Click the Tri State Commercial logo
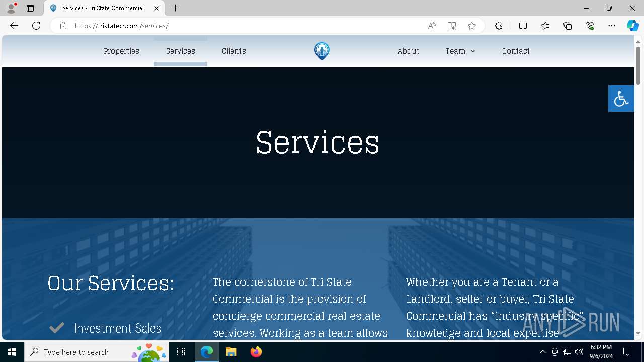The width and height of the screenshot is (644, 362). [322, 51]
